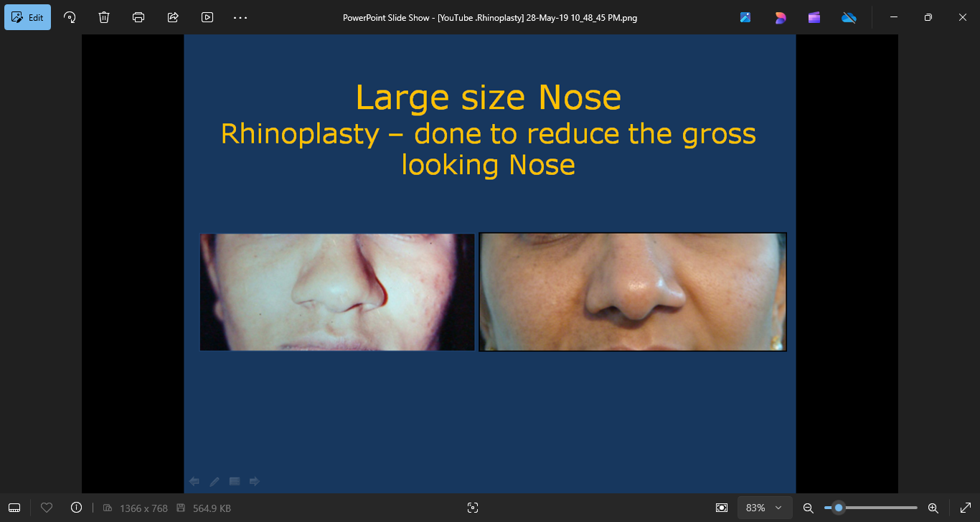Enter full screen view
The image size is (980, 522).
point(965,508)
